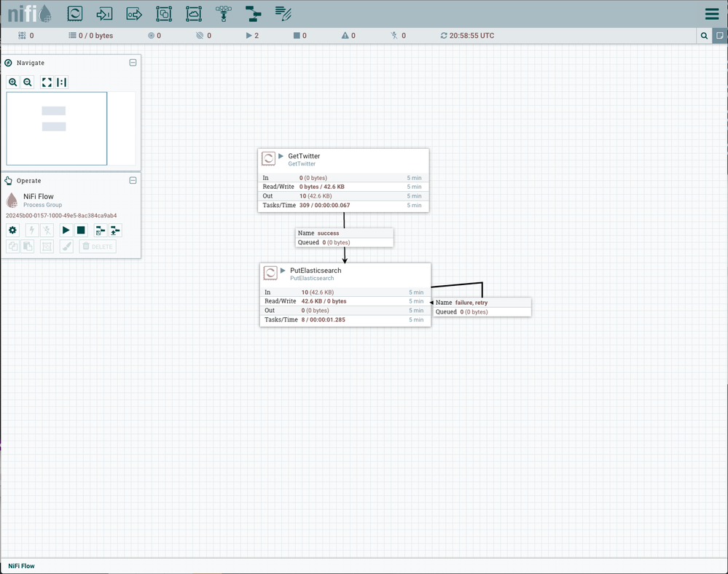Fit the flow to the screen

47,82
